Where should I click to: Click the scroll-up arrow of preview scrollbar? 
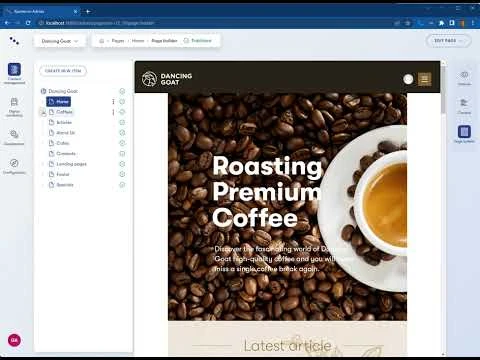coord(443,63)
